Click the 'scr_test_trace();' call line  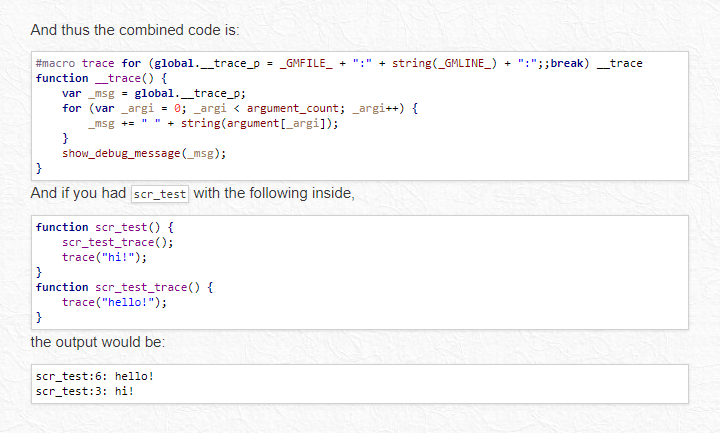click(118, 242)
